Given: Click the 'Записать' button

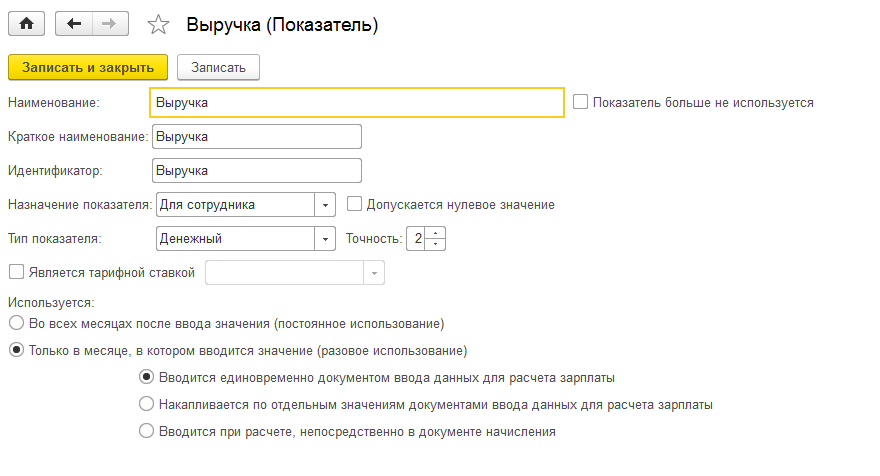Looking at the screenshot, I should 218,67.
